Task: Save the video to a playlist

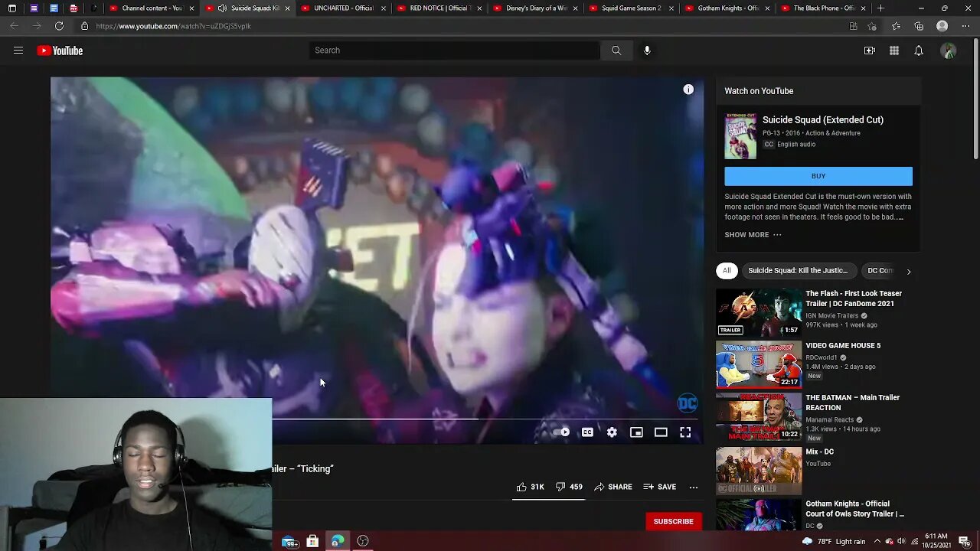Action: click(660, 487)
